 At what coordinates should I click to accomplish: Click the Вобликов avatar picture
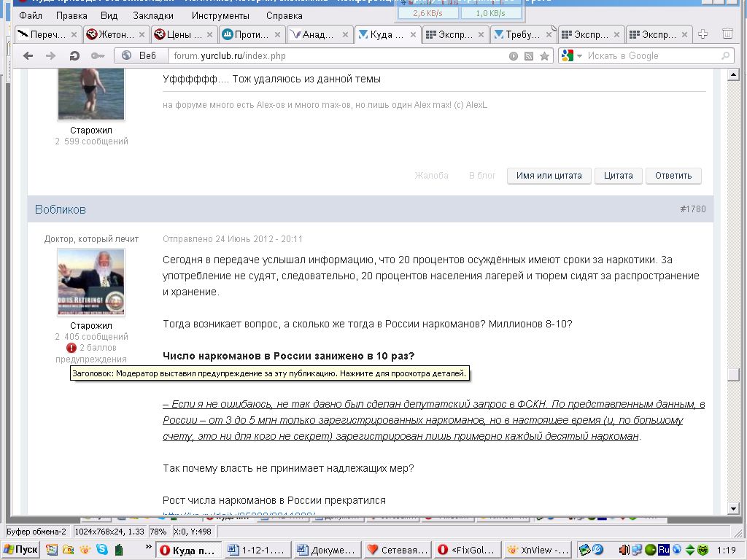(91, 281)
